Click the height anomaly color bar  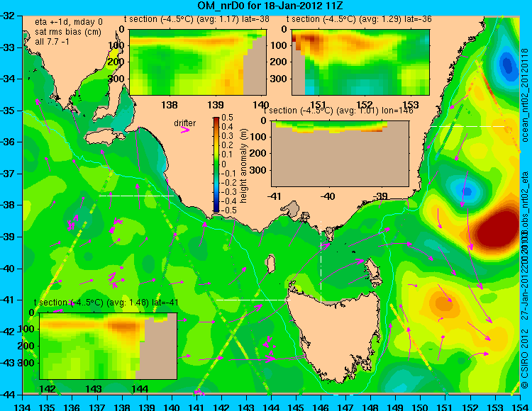[x=216, y=164]
